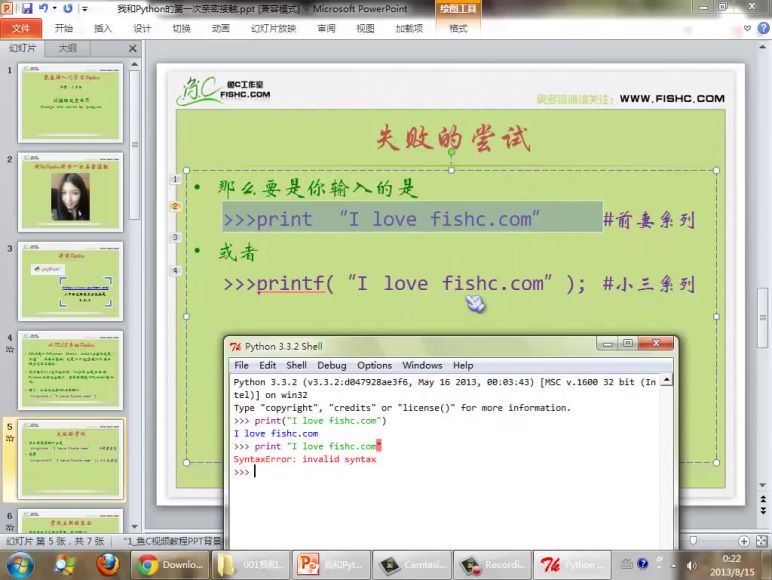Click the slide editor scroll up arrow
The height and width of the screenshot is (580, 772).
tap(762, 47)
